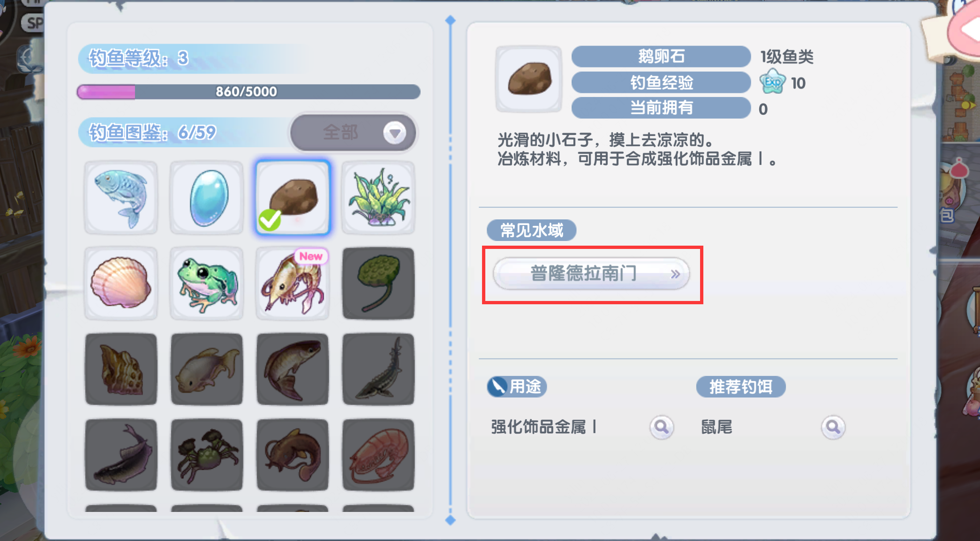Select the locked sturgeon fish item
980x541 pixels.
[x=378, y=369]
